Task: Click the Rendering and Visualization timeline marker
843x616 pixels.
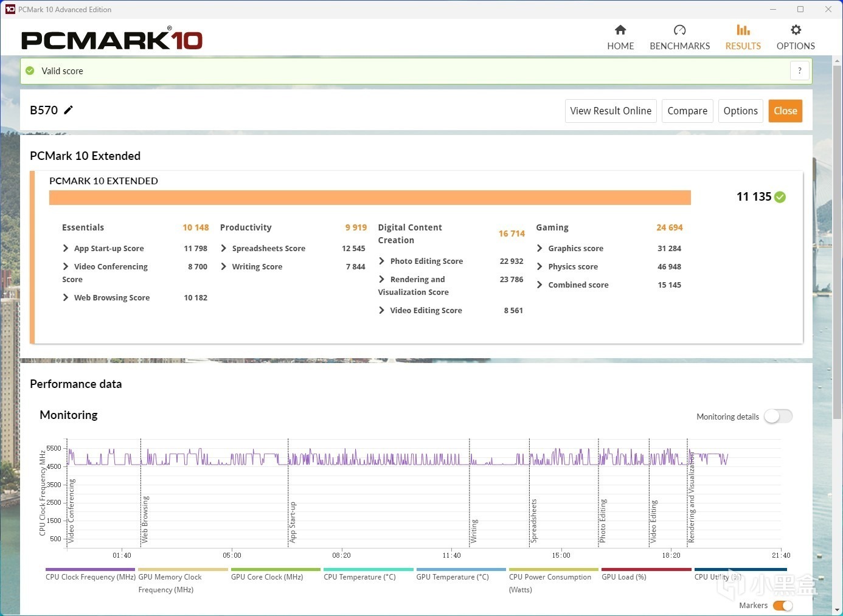Action: 692,497
